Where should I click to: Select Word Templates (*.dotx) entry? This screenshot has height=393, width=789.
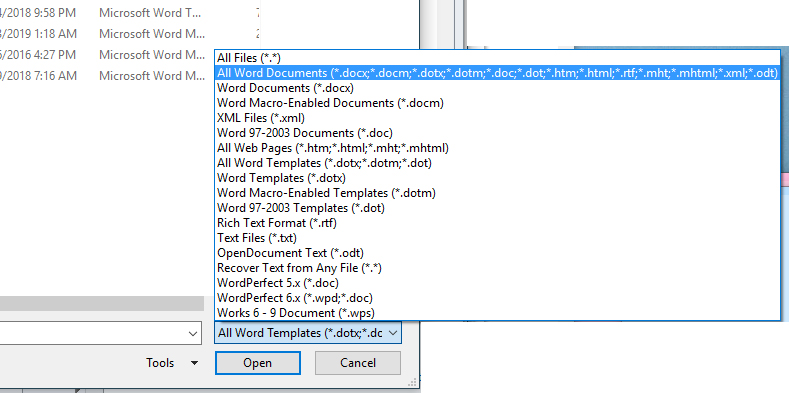tap(497, 178)
